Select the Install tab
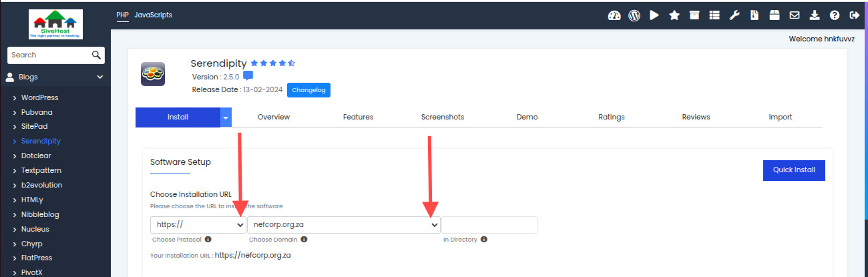 [x=178, y=117]
